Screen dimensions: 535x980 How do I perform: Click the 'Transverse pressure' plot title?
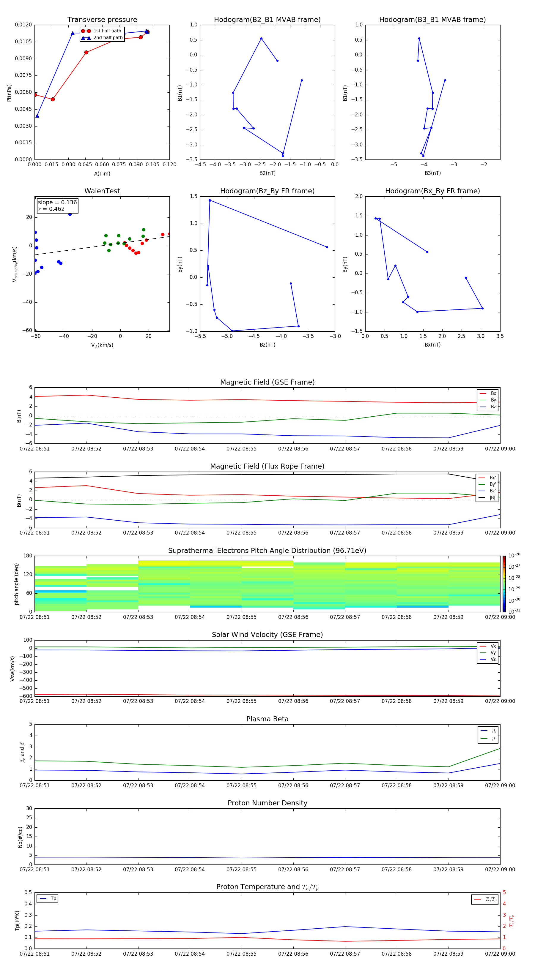click(102, 20)
